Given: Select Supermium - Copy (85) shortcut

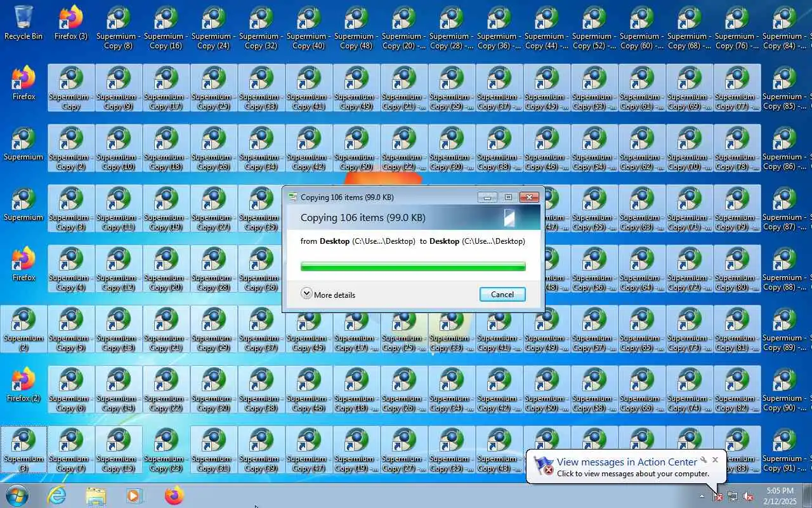Looking at the screenshot, I should 785,88.
